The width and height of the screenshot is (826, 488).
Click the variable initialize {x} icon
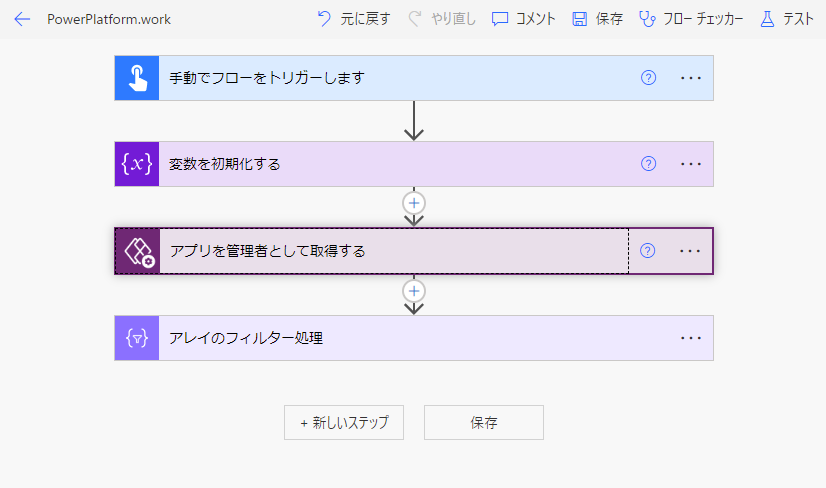pyautogui.click(x=137, y=164)
